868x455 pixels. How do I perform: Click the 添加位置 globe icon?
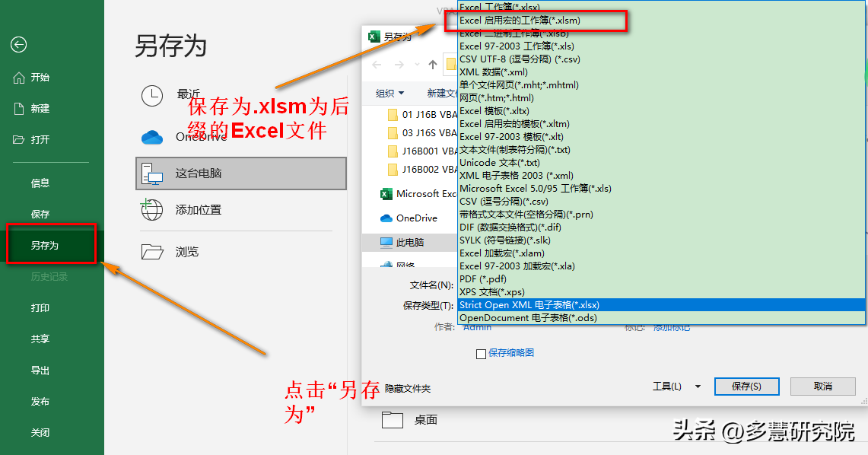[x=151, y=209]
